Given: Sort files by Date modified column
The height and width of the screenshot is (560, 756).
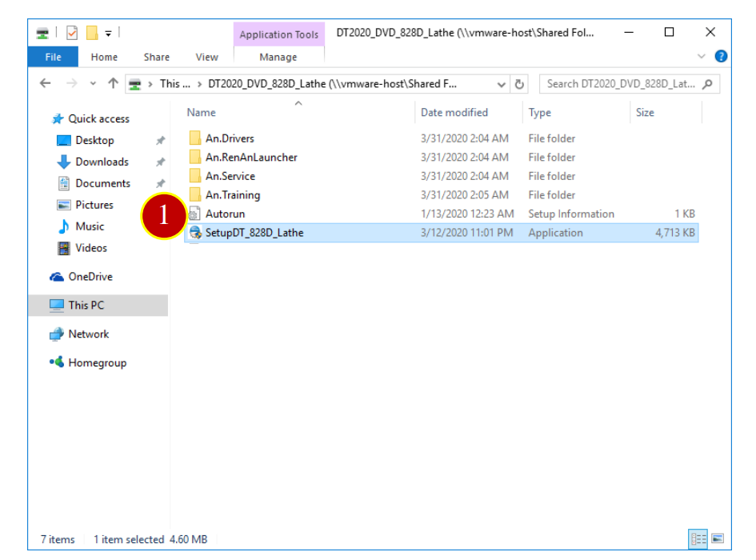Looking at the screenshot, I should [454, 112].
